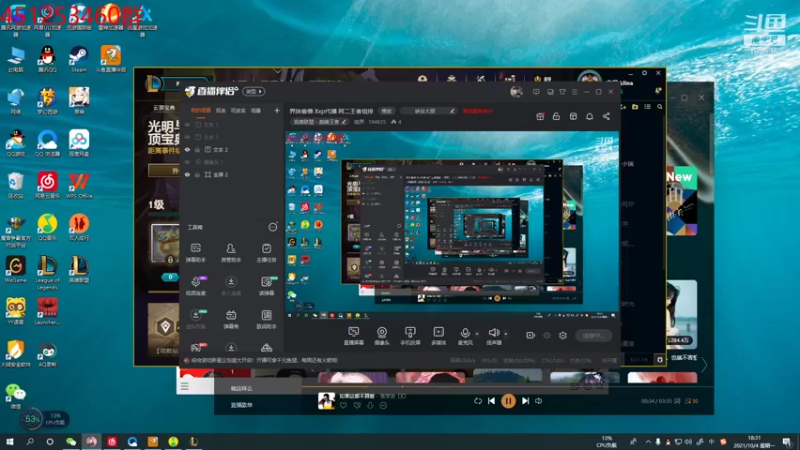Open the user avatar in the title bar
800x450 pixels.
(516, 92)
